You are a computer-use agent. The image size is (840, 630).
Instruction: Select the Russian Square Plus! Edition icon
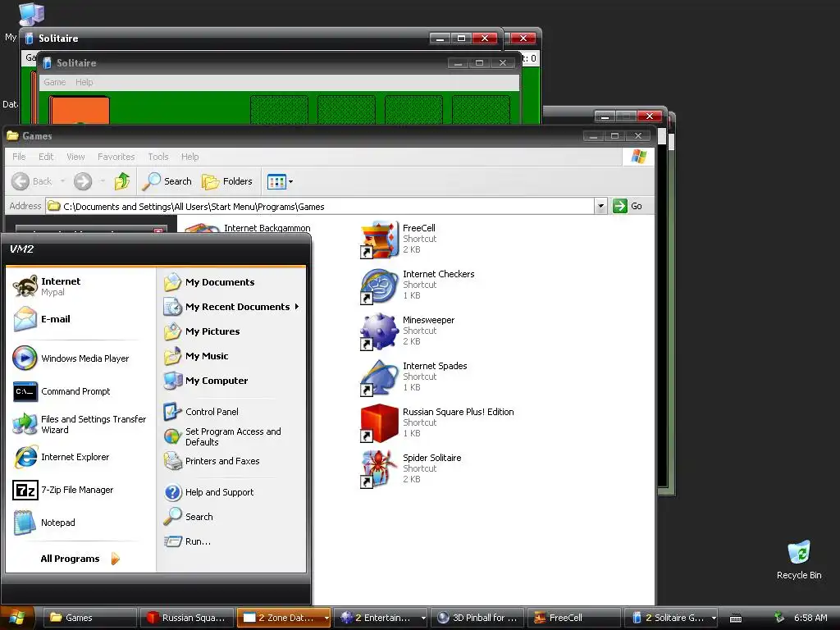(379, 423)
